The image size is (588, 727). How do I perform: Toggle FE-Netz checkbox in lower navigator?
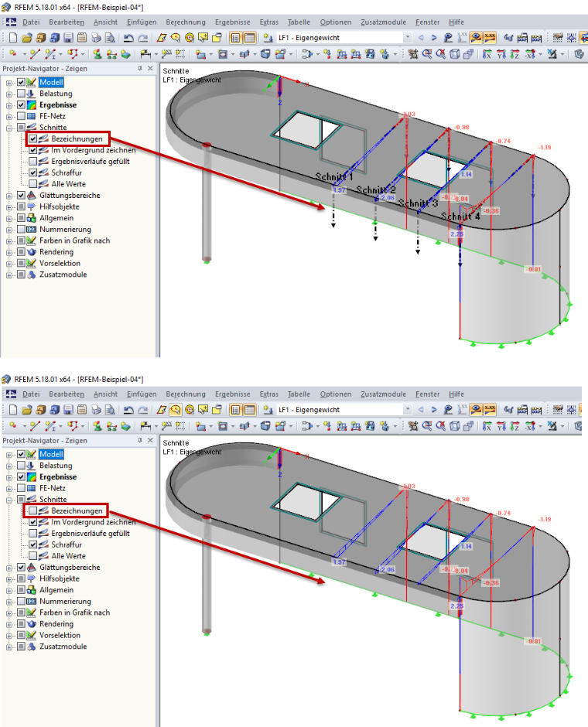[22, 488]
